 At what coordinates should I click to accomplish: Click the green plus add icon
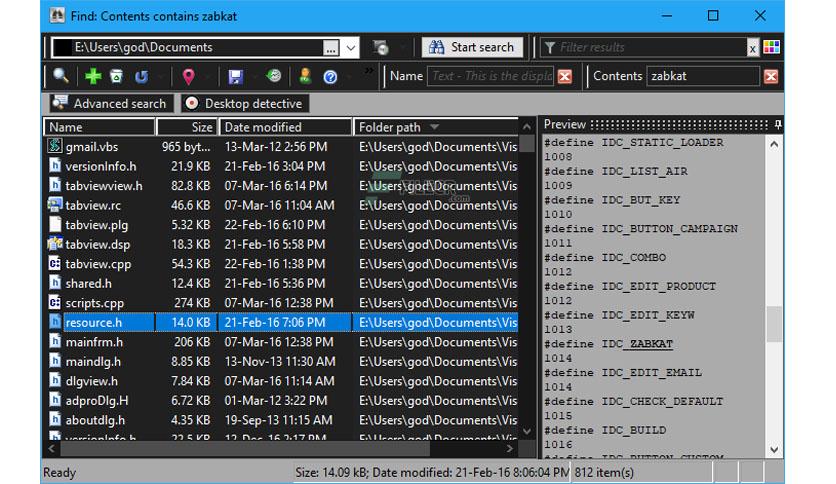(93, 76)
